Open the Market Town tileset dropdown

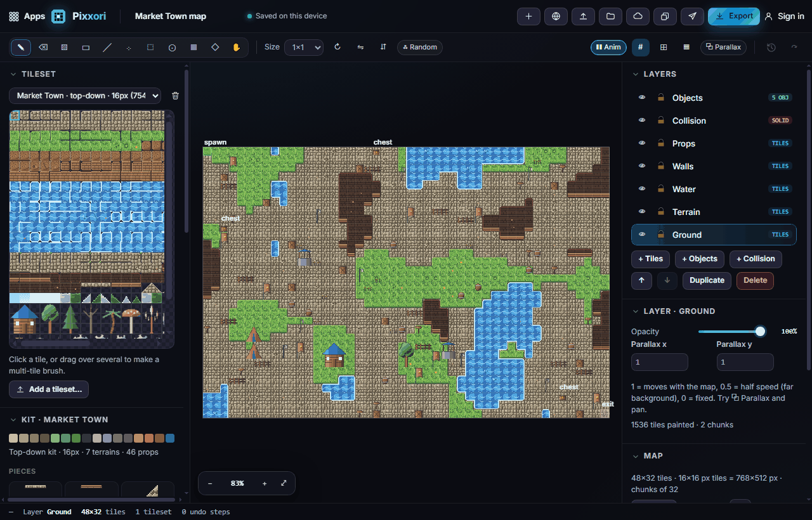coord(85,96)
